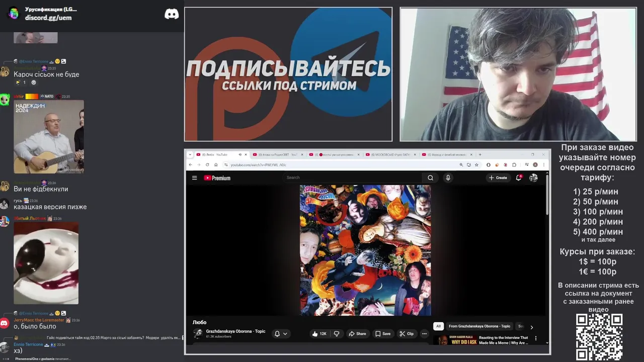644x362 pixels.
Task: Click the YouTube search magnifier button
Action: pyautogui.click(x=430, y=177)
